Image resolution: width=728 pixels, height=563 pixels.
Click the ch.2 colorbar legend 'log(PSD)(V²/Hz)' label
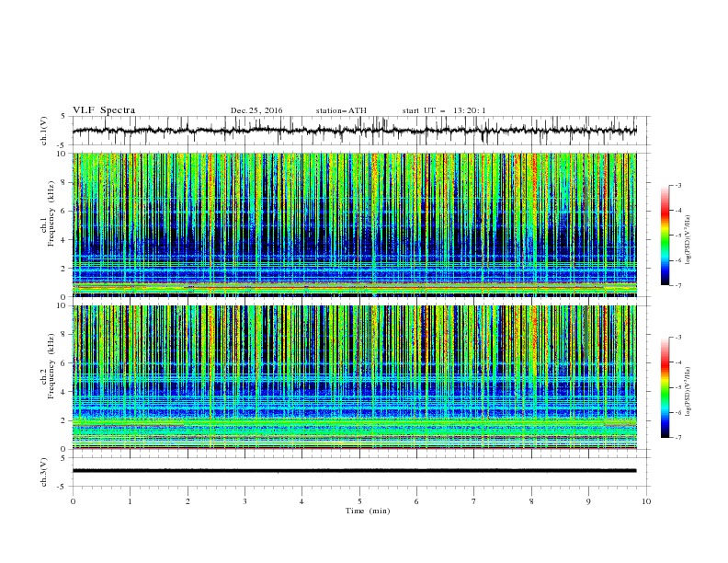tap(688, 392)
